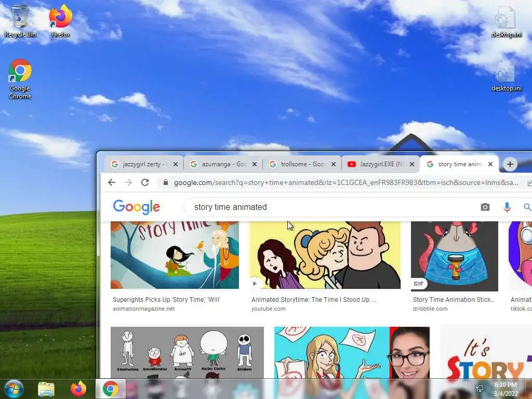Viewport: 532px width, 399px height.
Task: Open the grey stick-figure characters image
Action: 187,353
